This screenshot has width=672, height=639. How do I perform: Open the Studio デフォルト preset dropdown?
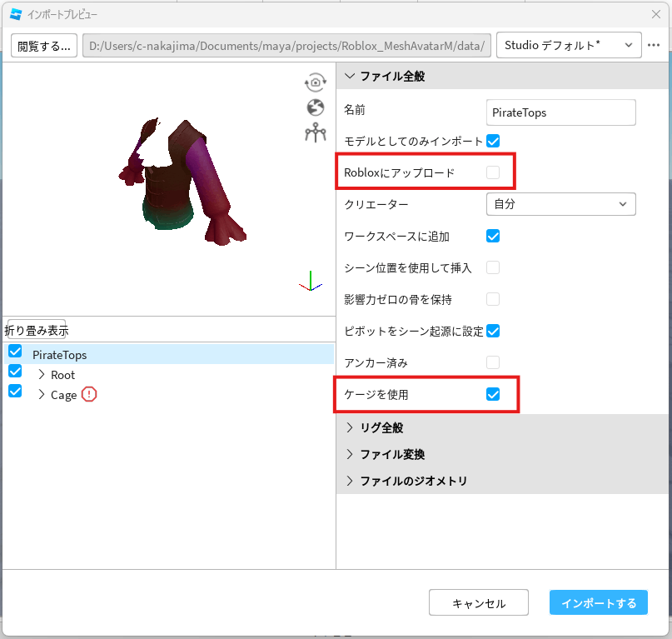pos(569,45)
